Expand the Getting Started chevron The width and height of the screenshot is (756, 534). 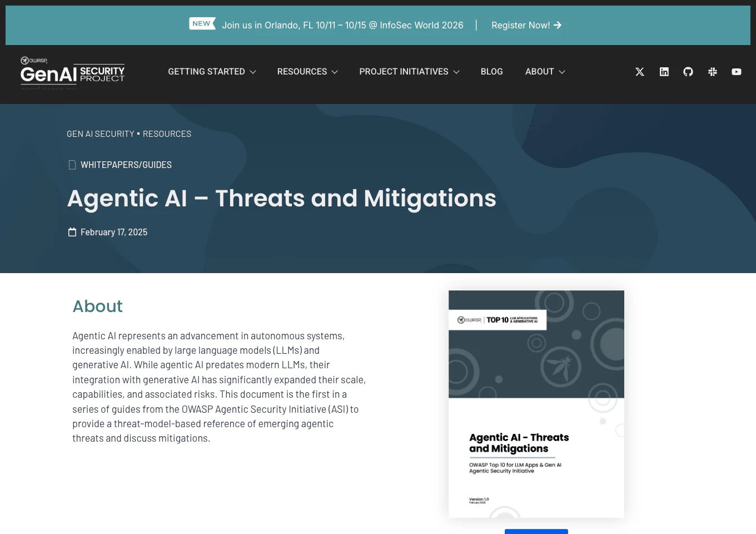pos(253,72)
